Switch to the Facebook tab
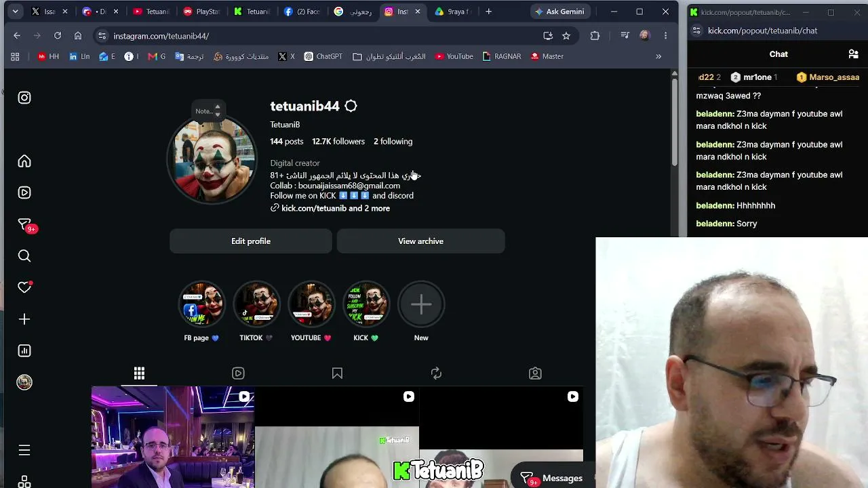This screenshot has width=868, height=488. pos(302,12)
